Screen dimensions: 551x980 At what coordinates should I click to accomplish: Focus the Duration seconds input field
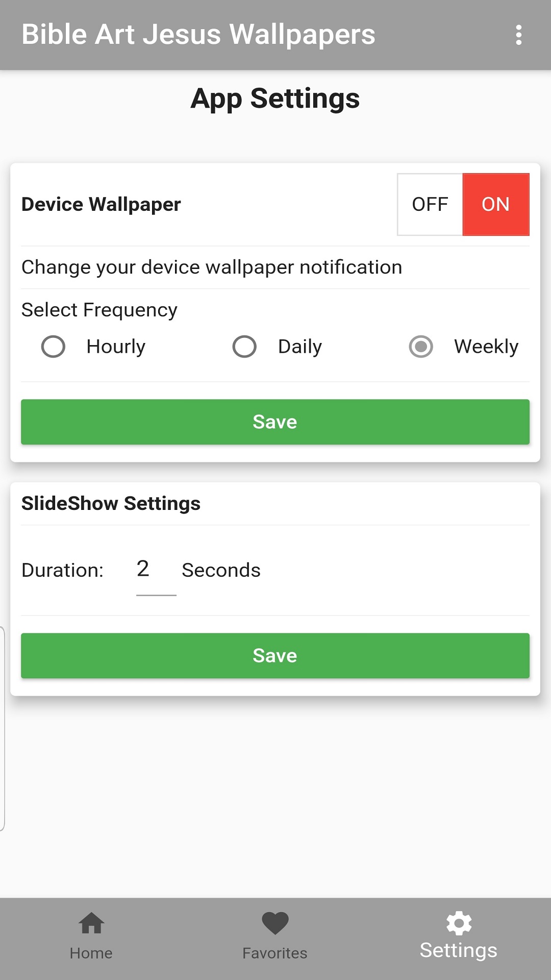[x=156, y=570]
